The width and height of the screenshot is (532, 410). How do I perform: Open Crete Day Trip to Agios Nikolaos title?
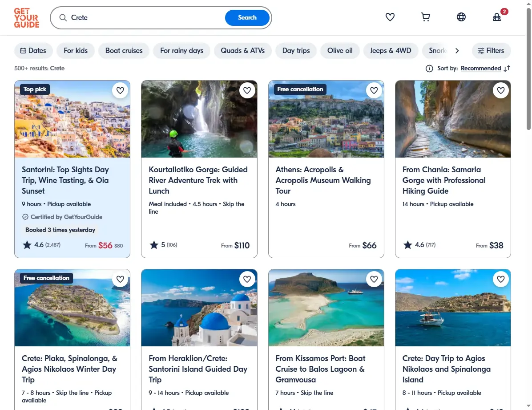point(447,369)
